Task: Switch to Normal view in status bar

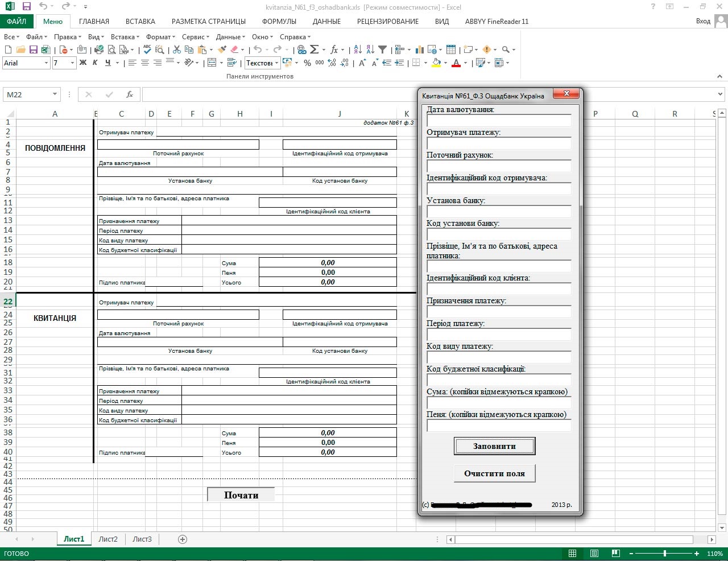Action: [x=573, y=554]
